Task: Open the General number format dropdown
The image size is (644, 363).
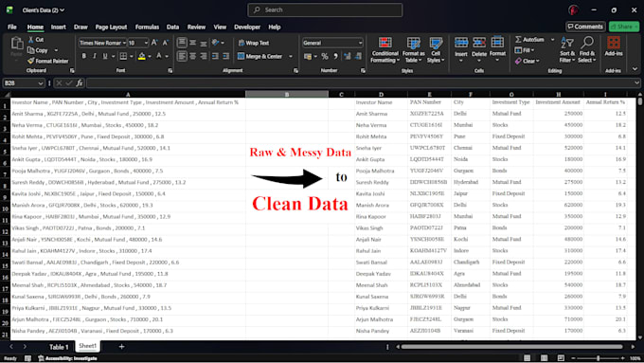Action: click(360, 43)
